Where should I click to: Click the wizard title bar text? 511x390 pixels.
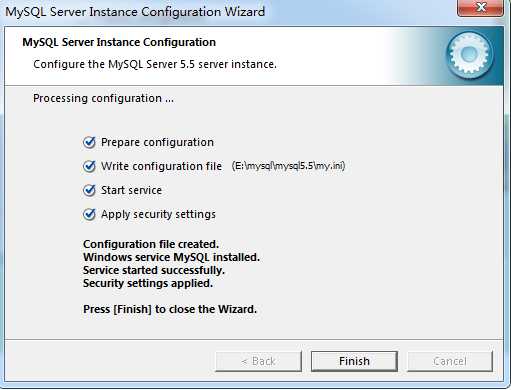coord(135,12)
